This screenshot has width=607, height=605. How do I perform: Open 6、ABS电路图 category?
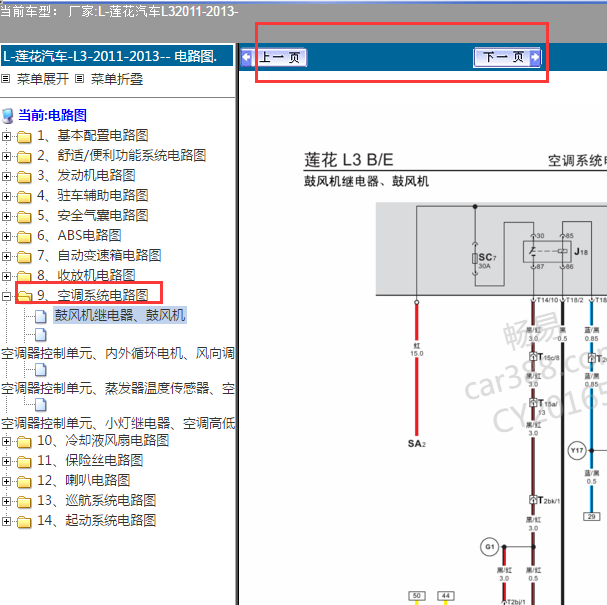coord(79,235)
